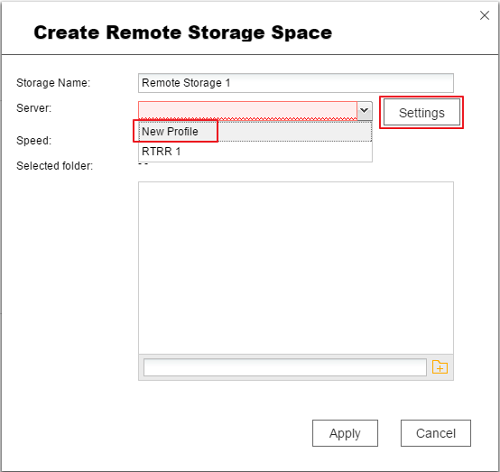The width and height of the screenshot is (500, 472).
Task: Click the Storage Name label
Action: [x=53, y=83]
